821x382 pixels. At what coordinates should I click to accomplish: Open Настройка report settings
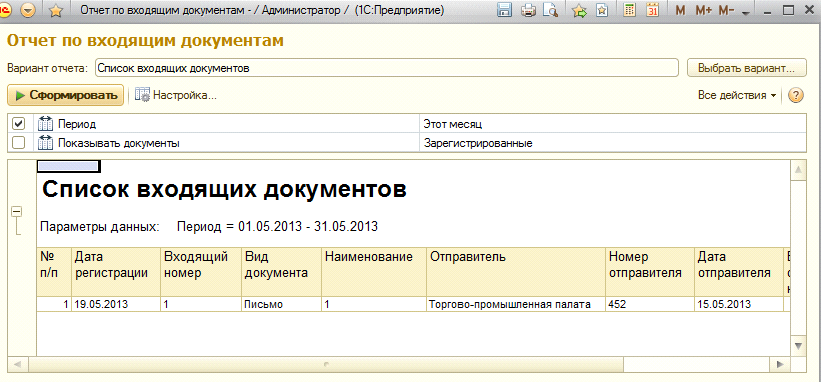(176, 95)
